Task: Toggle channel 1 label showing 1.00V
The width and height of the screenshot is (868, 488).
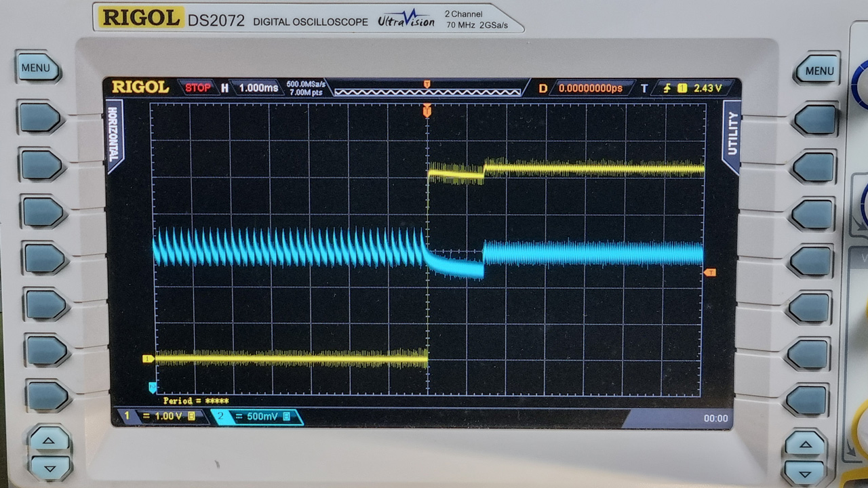Action: point(165,416)
